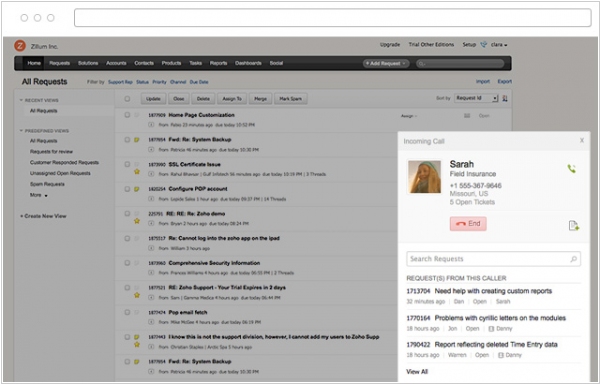Click the green phone answer icon
This screenshot has height=384, width=600.
[571, 169]
